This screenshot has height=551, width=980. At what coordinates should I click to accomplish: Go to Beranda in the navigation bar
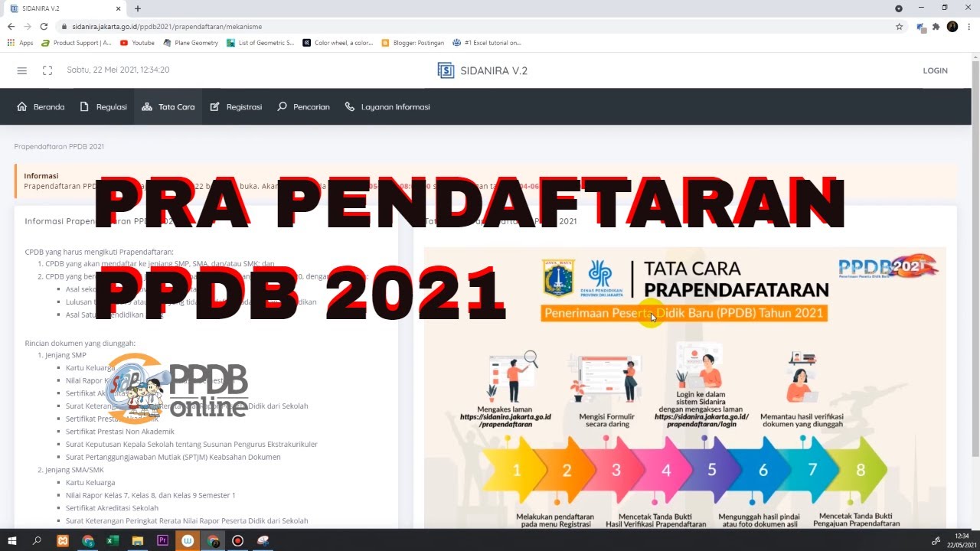point(41,107)
